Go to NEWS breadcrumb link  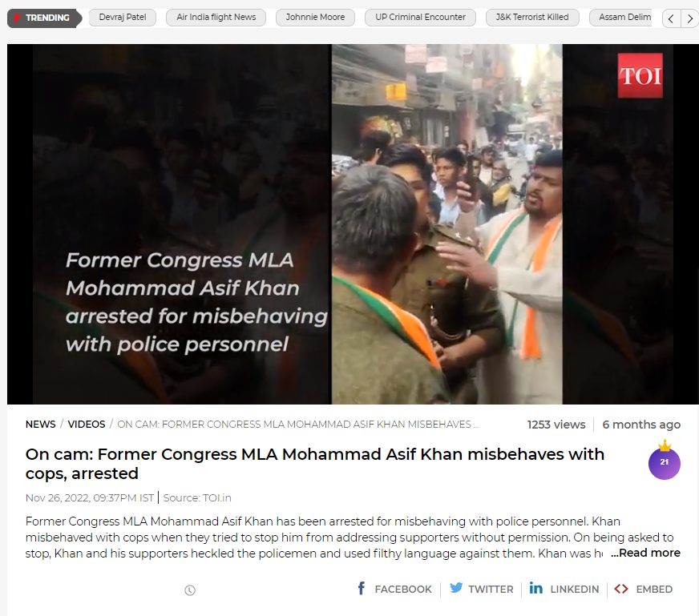[x=41, y=424]
